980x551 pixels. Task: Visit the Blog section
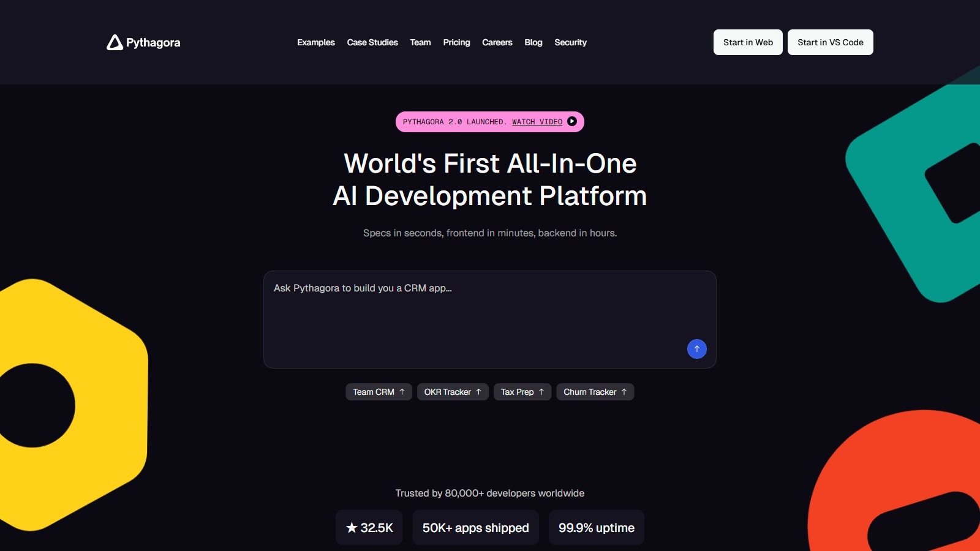tap(533, 42)
